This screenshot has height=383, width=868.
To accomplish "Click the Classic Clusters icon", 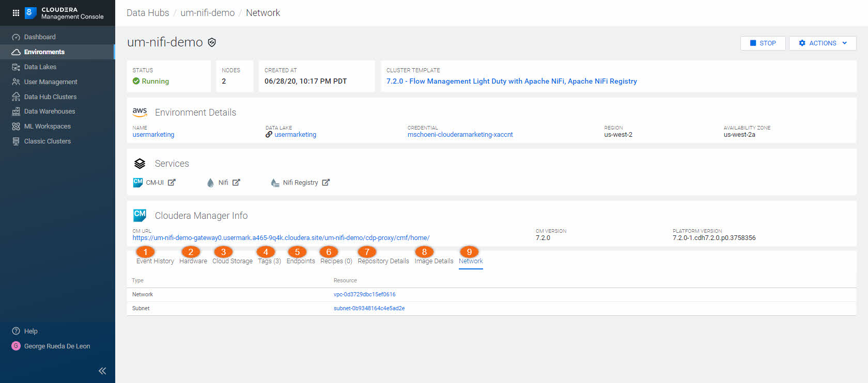I will [16, 141].
